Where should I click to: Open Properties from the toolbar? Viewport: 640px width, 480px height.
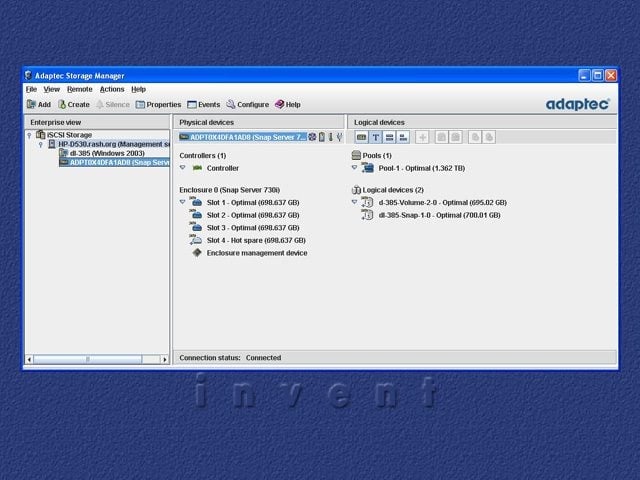click(x=158, y=104)
